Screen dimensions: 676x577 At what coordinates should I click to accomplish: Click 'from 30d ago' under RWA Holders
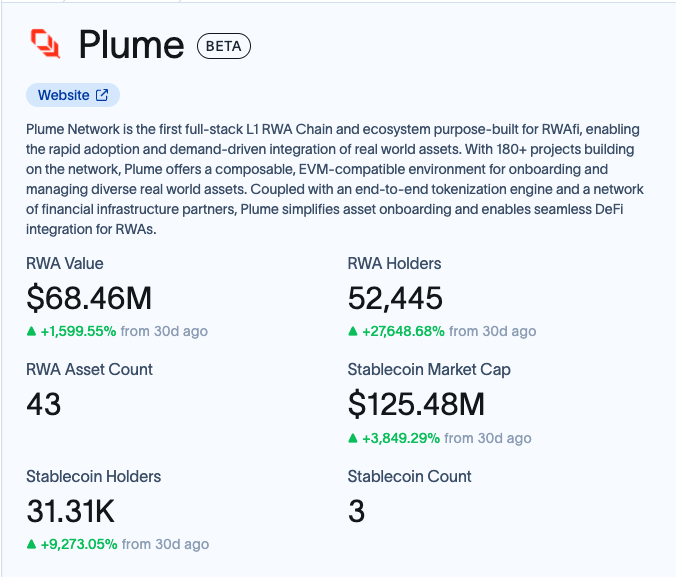pyautogui.click(x=493, y=331)
